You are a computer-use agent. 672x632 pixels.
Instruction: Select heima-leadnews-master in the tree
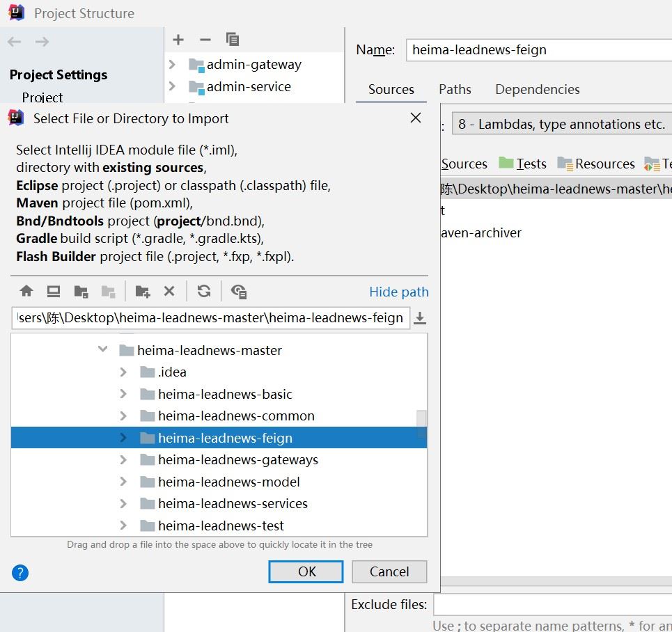pos(209,351)
